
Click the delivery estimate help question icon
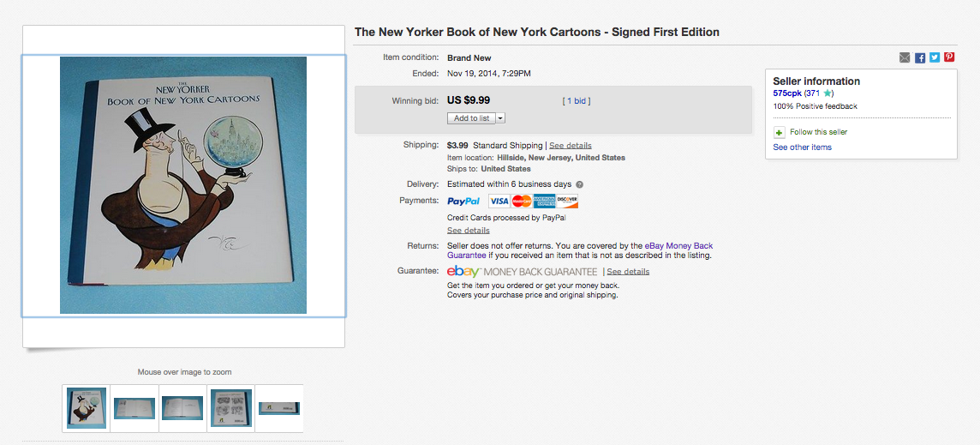pyautogui.click(x=579, y=184)
